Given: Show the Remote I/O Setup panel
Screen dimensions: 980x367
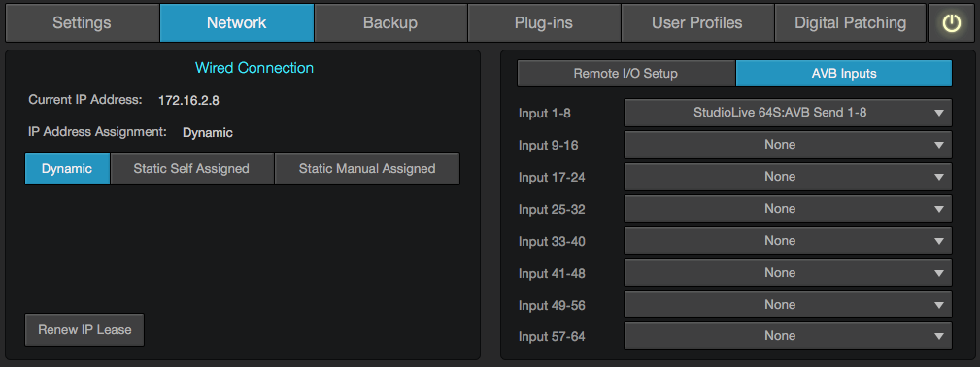Looking at the screenshot, I should click(x=625, y=74).
